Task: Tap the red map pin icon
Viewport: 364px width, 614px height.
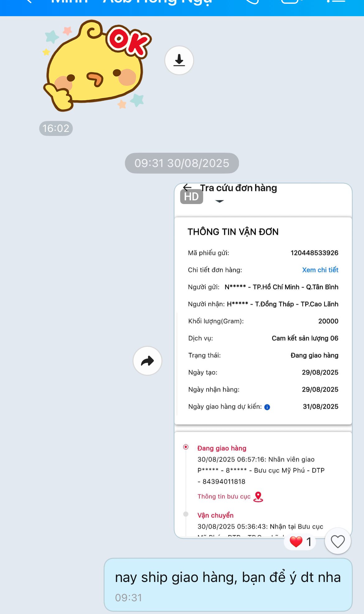Action: coord(258,497)
